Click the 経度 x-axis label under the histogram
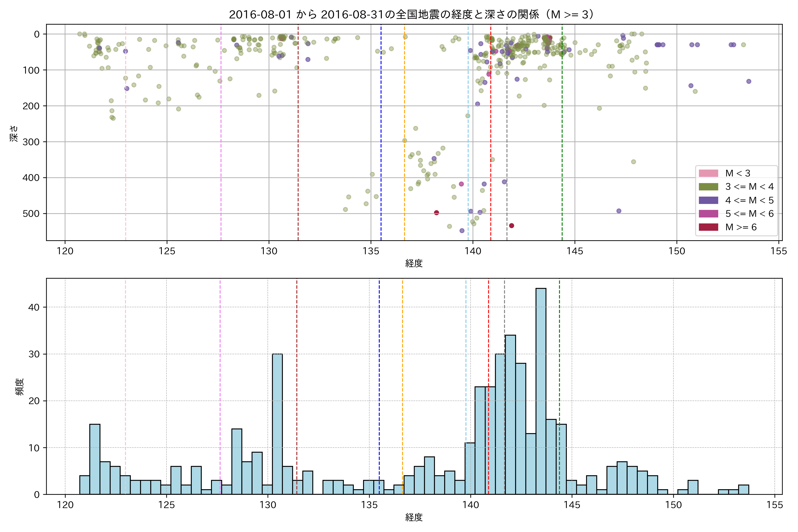This screenshot has height=532, width=798. pyautogui.click(x=414, y=517)
